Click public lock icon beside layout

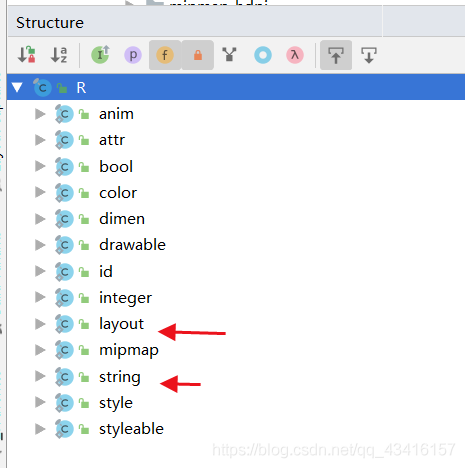(84, 324)
